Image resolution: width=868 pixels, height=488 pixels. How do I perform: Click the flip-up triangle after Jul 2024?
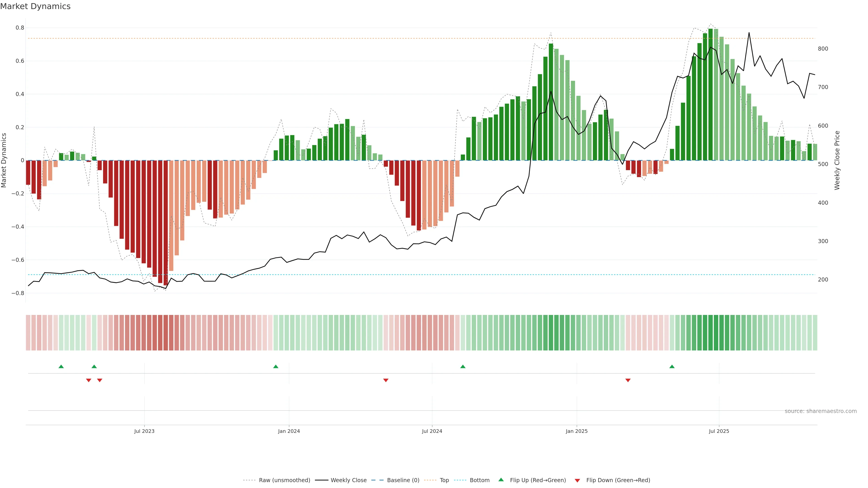463,366
